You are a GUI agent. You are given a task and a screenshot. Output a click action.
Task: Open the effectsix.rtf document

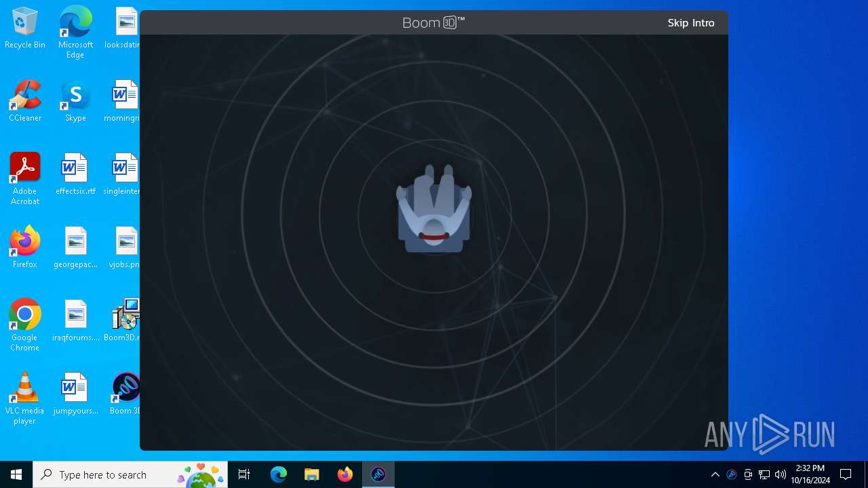tap(75, 175)
